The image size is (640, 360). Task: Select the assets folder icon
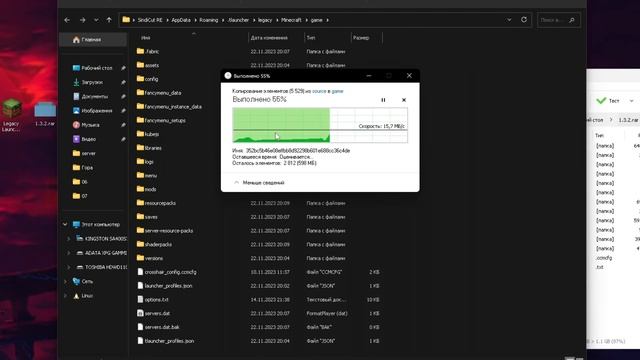[x=140, y=65]
